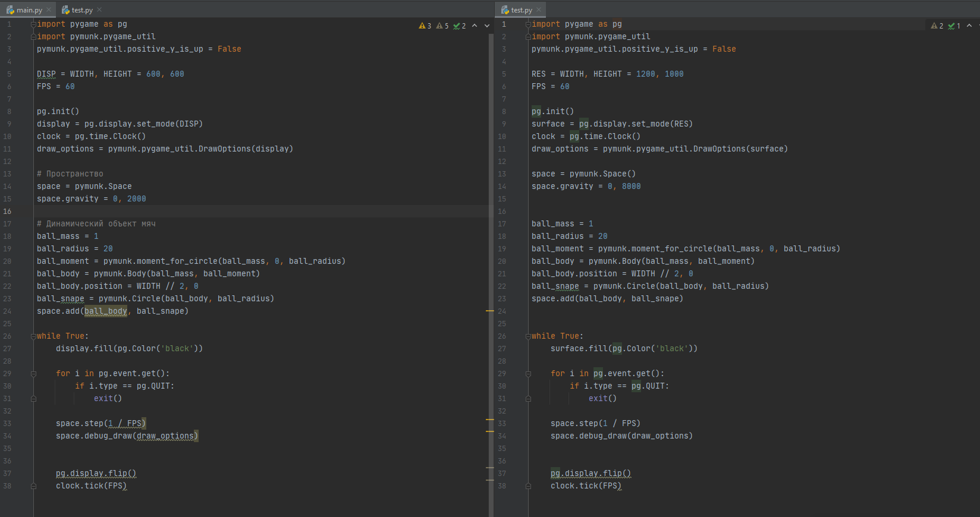Image resolution: width=980 pixels, height=517 pixels.
Task: Click 'space = pymunk.Space' in left editor
Action: pos(84,187)
